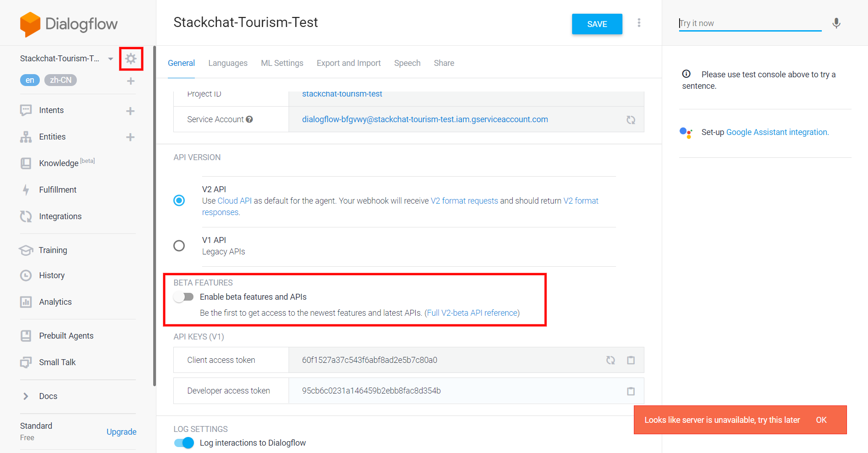
Task: Click the sidebar vertical scrollbar
Action: tap(155, 216)
